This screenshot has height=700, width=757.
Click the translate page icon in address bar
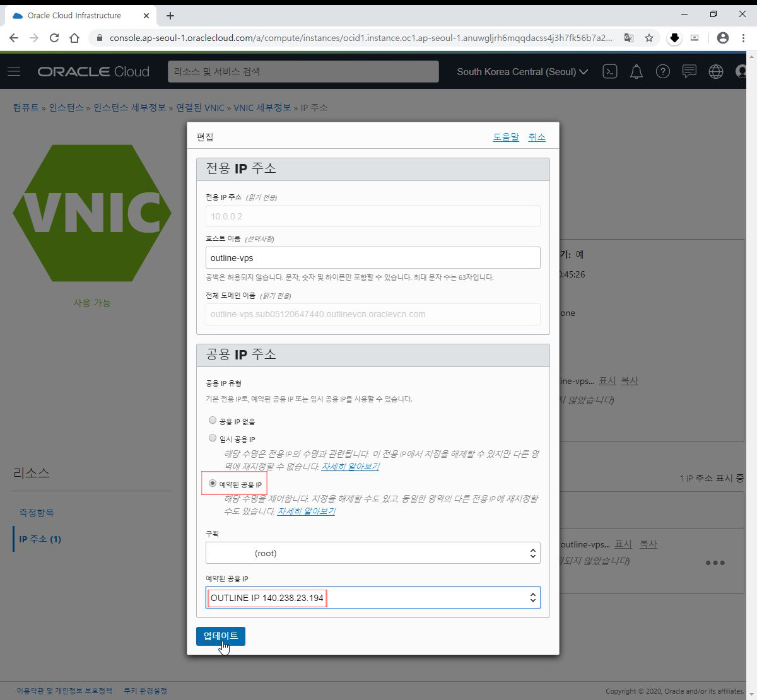[629, 38]
